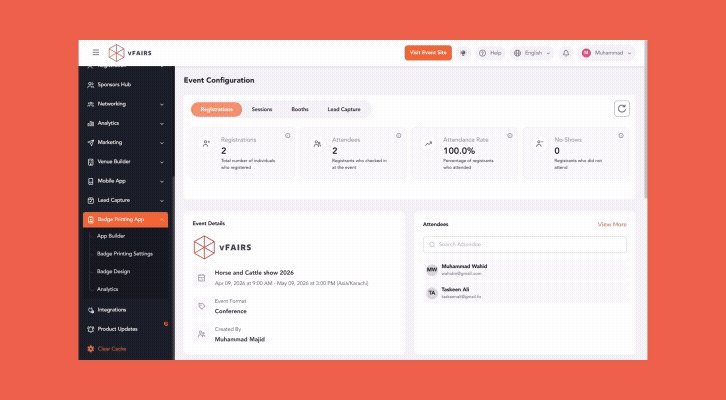The image size is (726, 400).
Task: Open the English language dropdown
Action: pos(532,52)
